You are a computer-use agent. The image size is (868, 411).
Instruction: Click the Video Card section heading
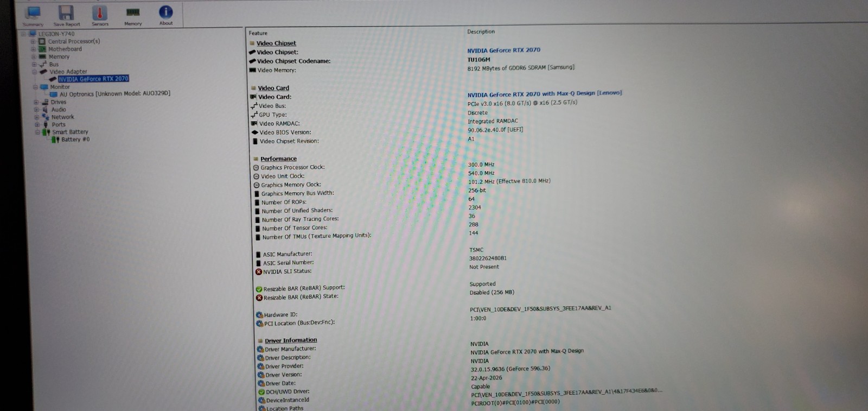(x=273, y=88)
